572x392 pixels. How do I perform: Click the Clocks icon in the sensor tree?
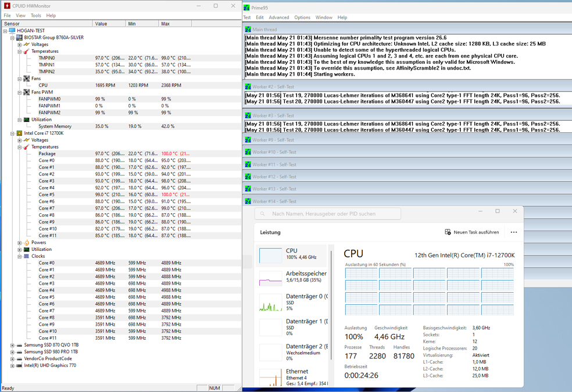pyautogui.click(x=27, y=256)
